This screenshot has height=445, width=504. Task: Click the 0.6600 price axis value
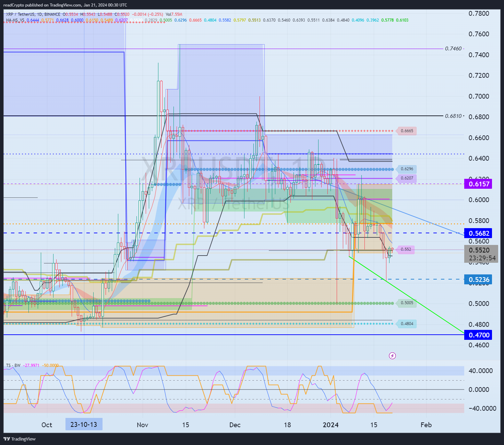click(479, 138)
